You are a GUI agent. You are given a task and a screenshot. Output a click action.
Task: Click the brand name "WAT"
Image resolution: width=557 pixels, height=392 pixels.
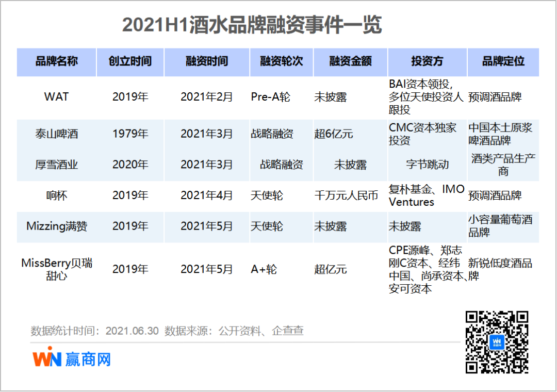57,96
